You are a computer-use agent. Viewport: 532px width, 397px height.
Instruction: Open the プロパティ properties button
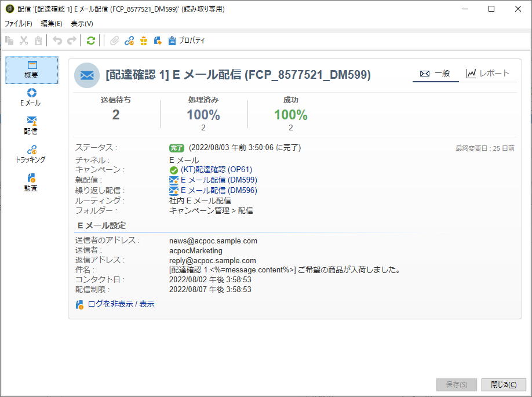pyautogui.click(x=187, y=41)
